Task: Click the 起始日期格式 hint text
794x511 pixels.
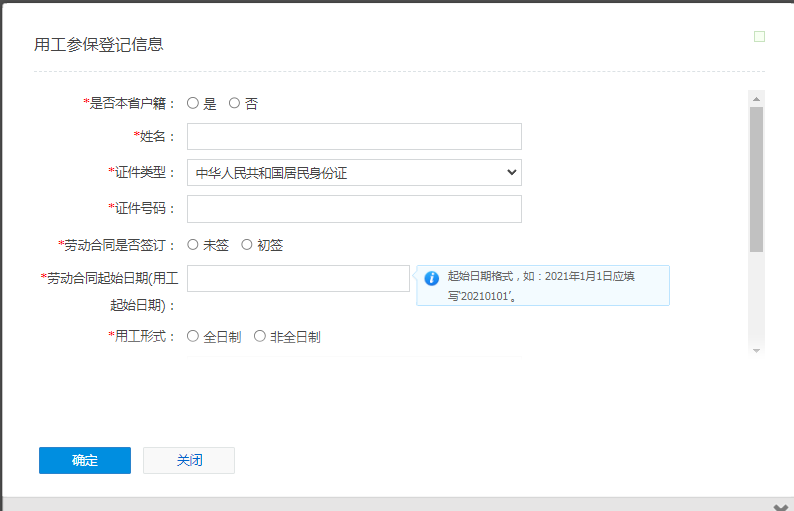Action: 541,286
